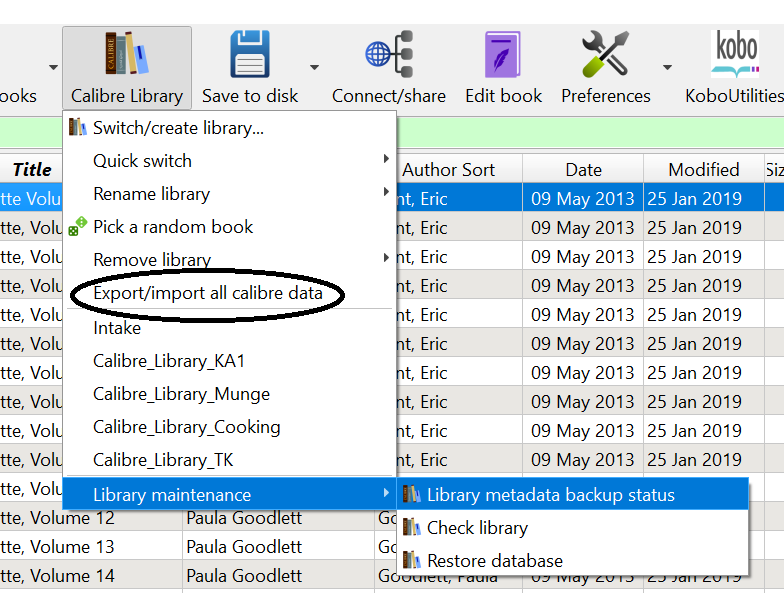
Task: Select Pick a random book
Action: 230,227
